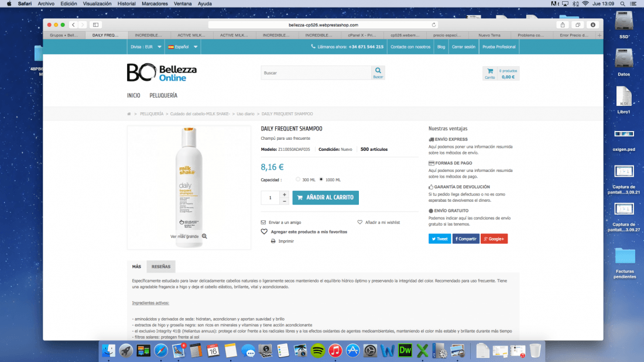Image resolution: width=644 pixels, height=362 pixels.
Task: Open the Historial menu
Action: (126, 4)
